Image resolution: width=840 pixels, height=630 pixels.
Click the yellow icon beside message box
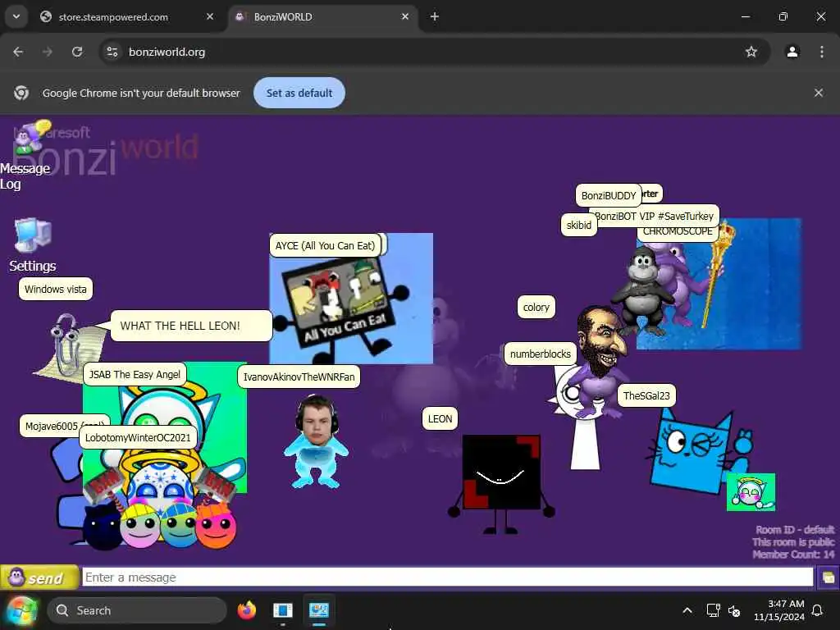pyautogui.click(x=828, y=577)
